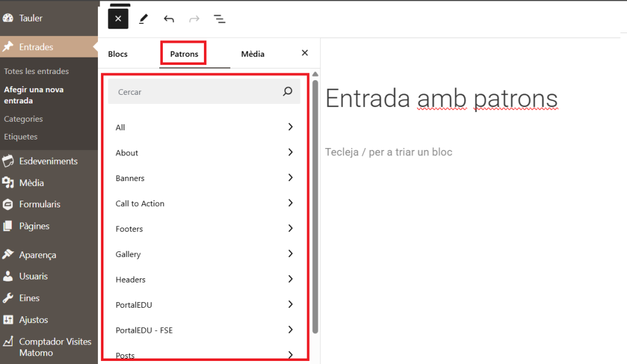Expand the Banners patterns category
Screen dimensions: 627x364
click(x=204, y=178)
